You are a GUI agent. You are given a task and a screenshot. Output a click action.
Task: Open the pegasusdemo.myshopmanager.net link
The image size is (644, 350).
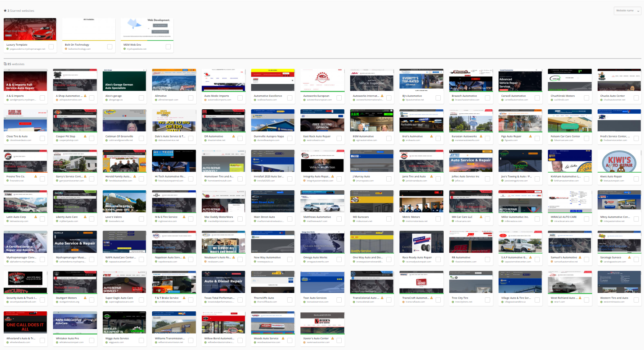(x=27, y=49)
